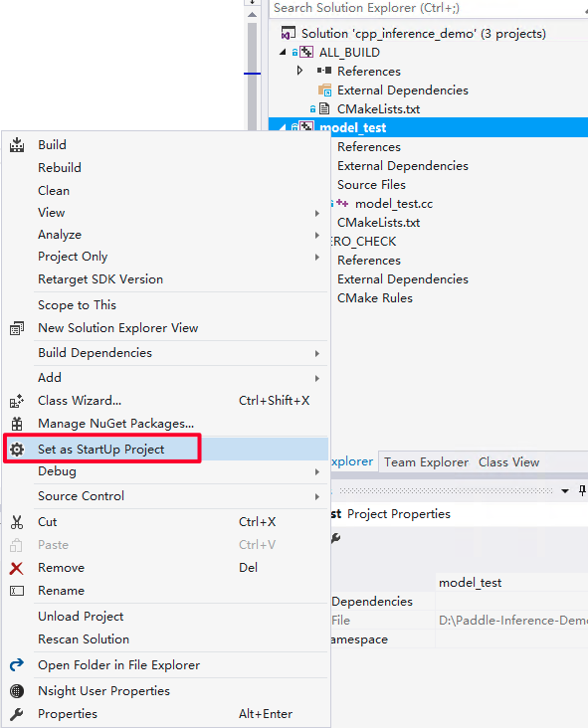The width and height of the screenshot is (588, 728).
Task: Click the wrench icon in Properties panel
Action: click(x=336, y=538)
